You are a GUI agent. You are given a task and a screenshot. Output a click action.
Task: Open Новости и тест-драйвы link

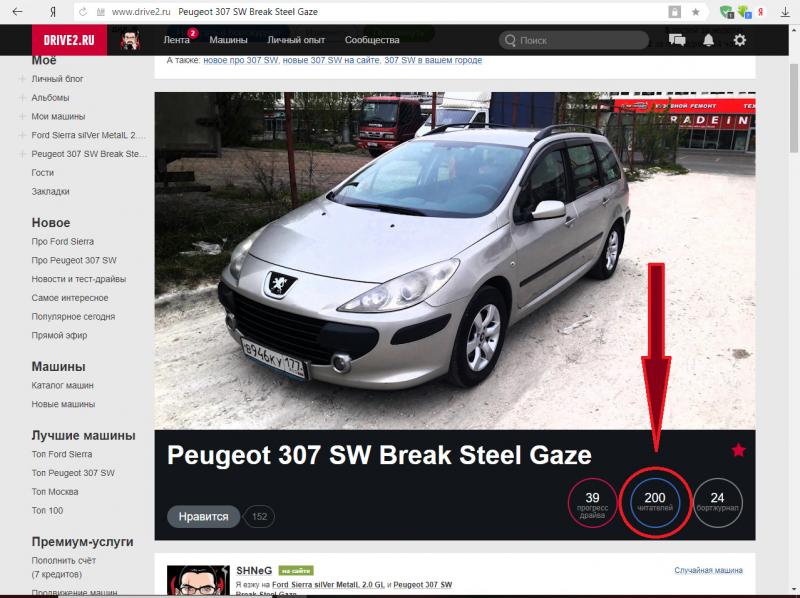(79, 279)
